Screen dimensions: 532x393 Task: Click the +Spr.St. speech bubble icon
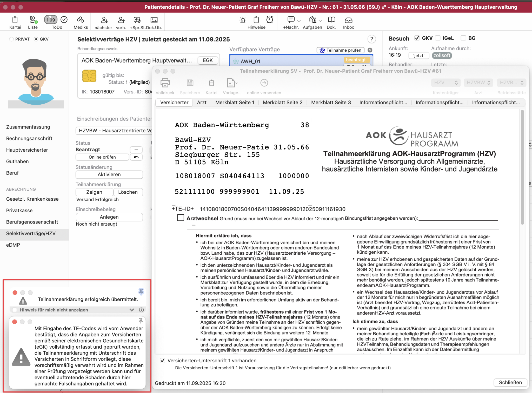(137, 20)
